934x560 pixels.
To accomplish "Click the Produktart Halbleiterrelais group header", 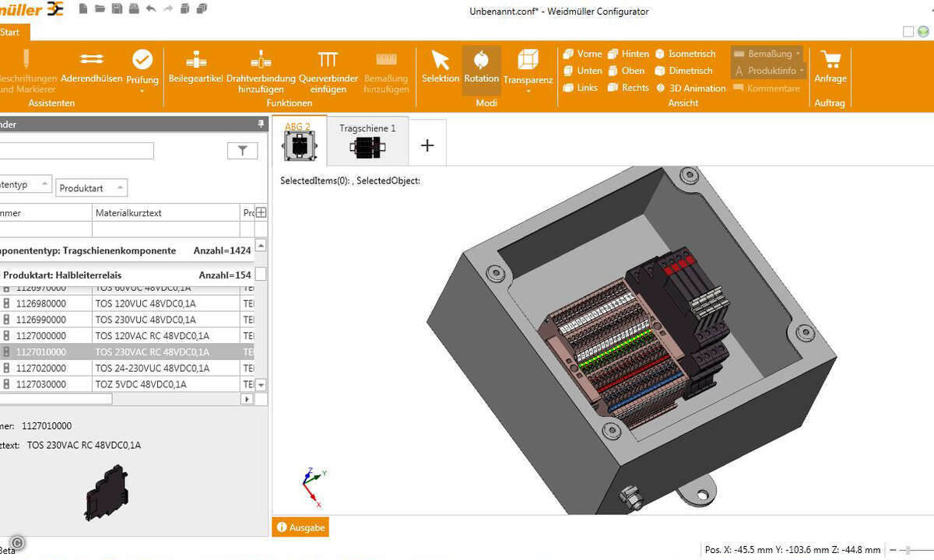I will [x=127, y=275].
